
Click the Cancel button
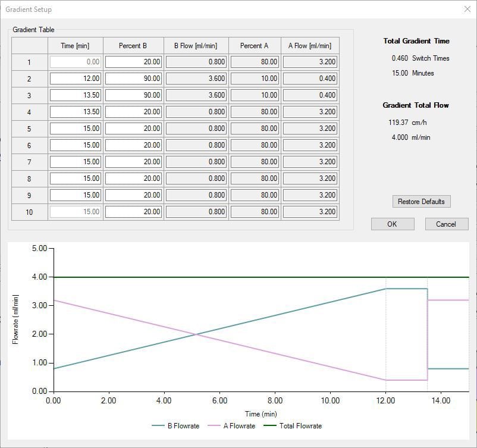[x=446, y=224]
